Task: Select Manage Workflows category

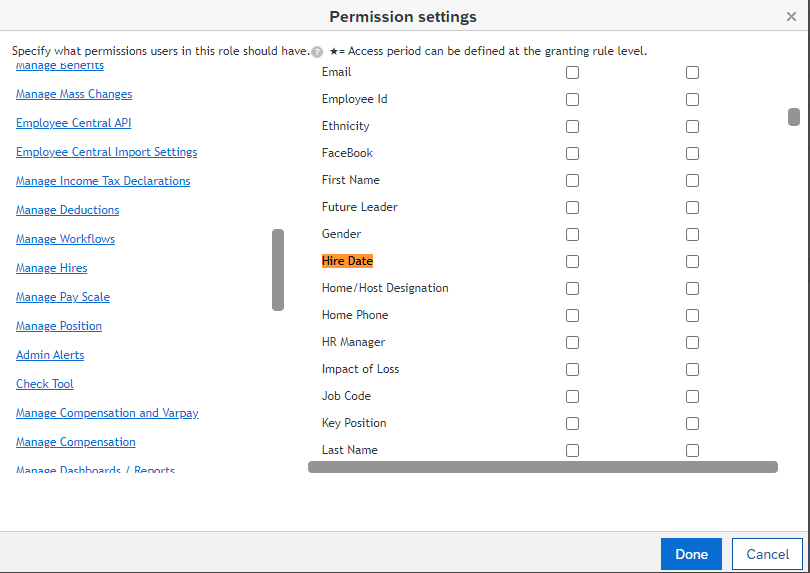Action: point(65,239)
